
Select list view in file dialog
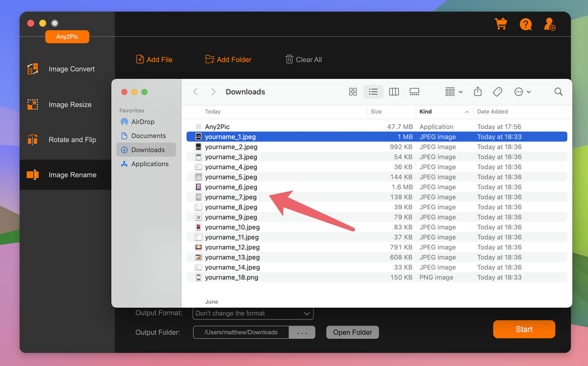point(373,92)
